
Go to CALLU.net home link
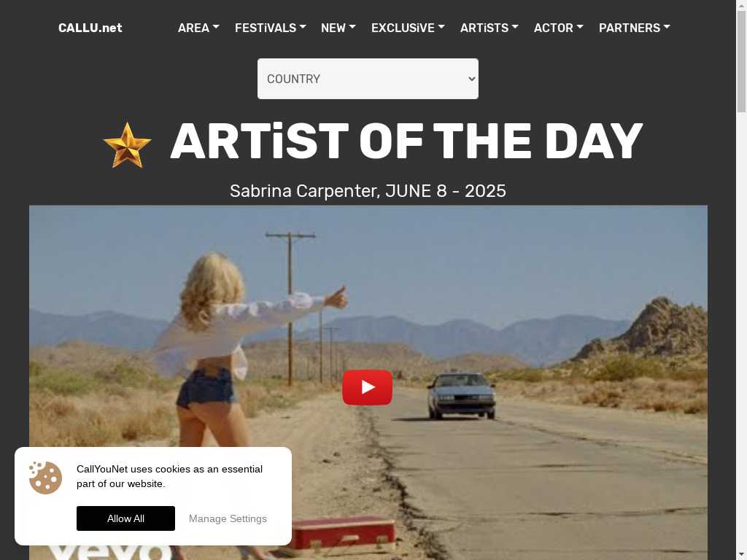(90, 28)
